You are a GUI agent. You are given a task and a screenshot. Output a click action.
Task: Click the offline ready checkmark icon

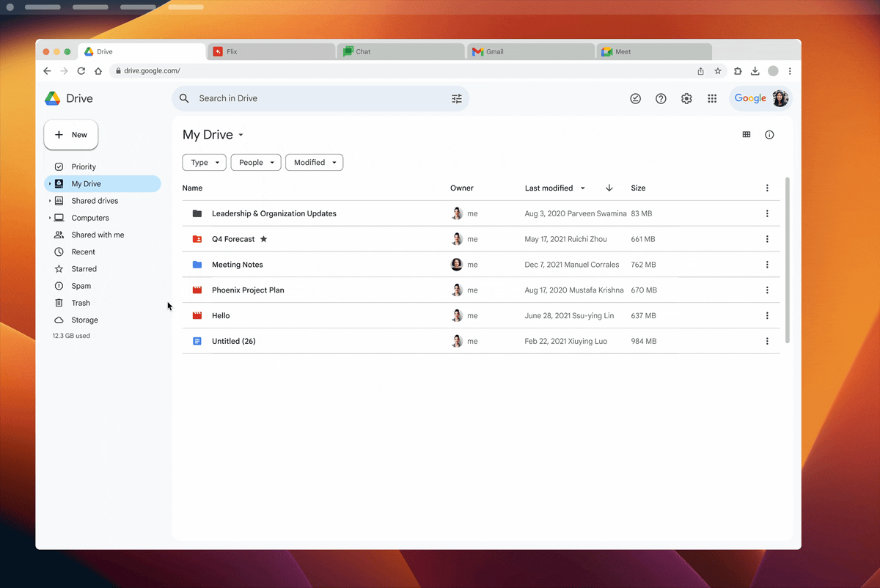coord(636,99)
